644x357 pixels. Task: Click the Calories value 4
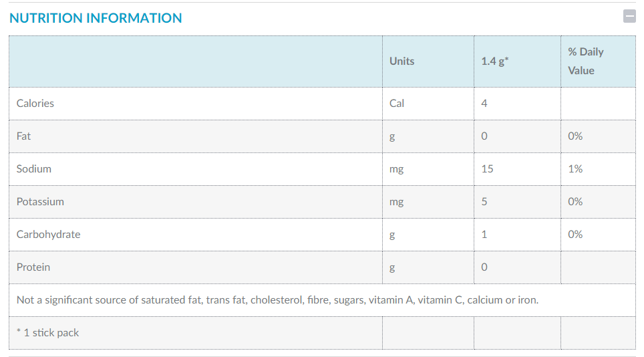click(484, 103)
